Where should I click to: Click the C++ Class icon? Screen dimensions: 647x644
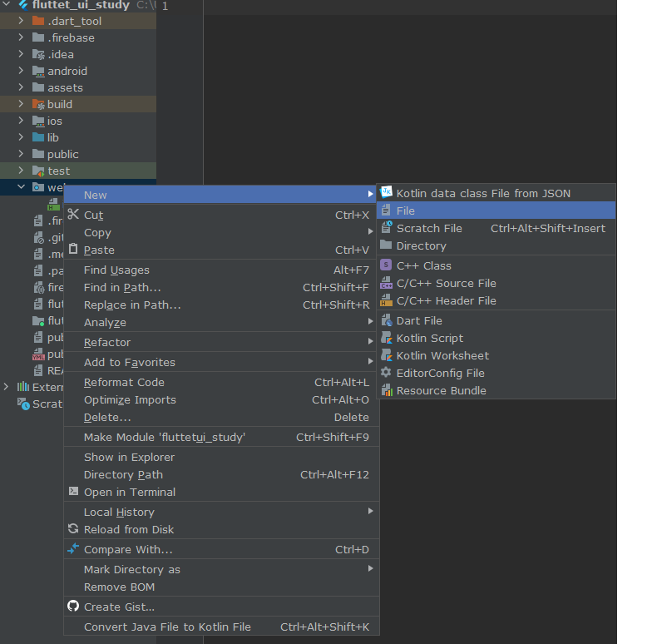point(386,265)
